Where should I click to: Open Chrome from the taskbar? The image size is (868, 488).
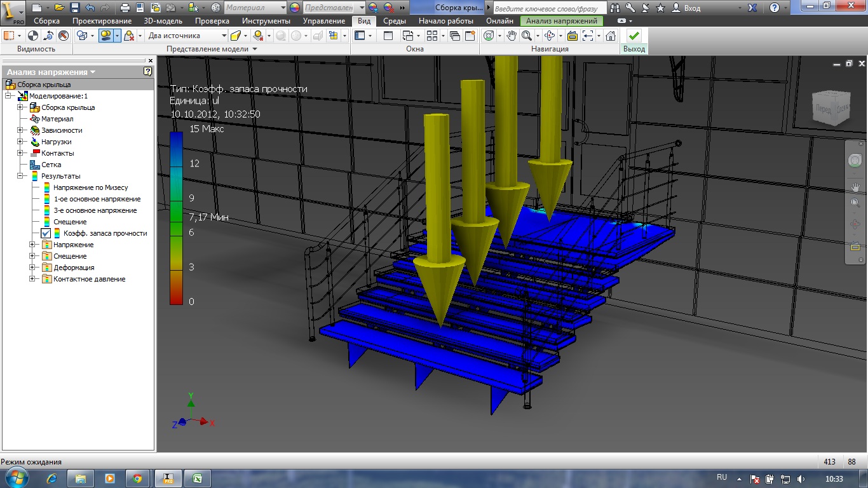[137, 478]
